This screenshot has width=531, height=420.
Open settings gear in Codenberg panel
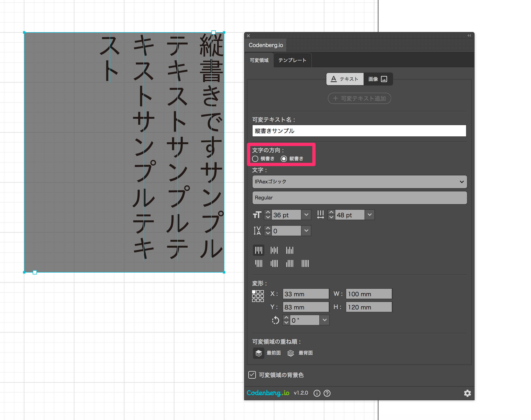pyautogui.click(x=467, y=393)
